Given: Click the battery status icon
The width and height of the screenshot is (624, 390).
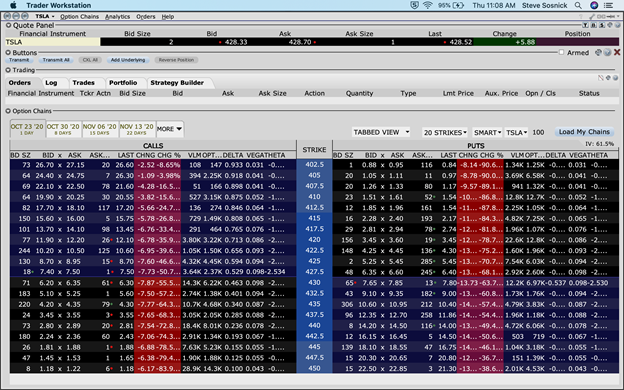Looking at the screenshot, I should click(x=458, y=5).
